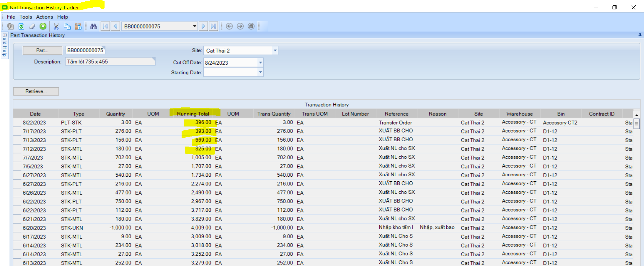Click the Accessory CT2 bin cell

(x=560, y=122)
